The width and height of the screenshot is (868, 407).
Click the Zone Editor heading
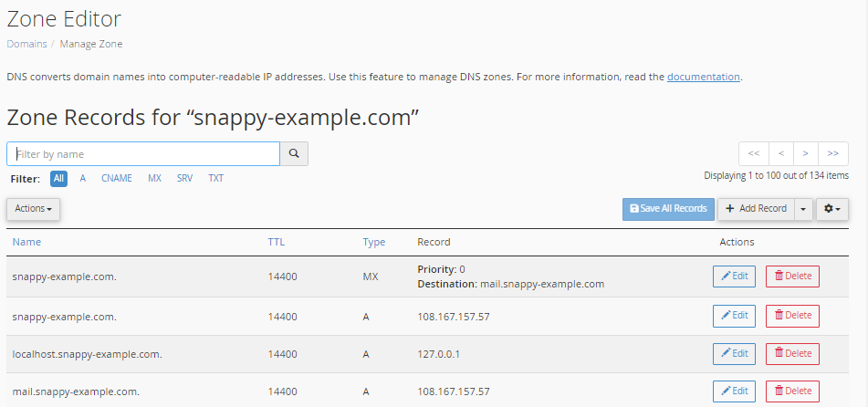click(64, 19)
